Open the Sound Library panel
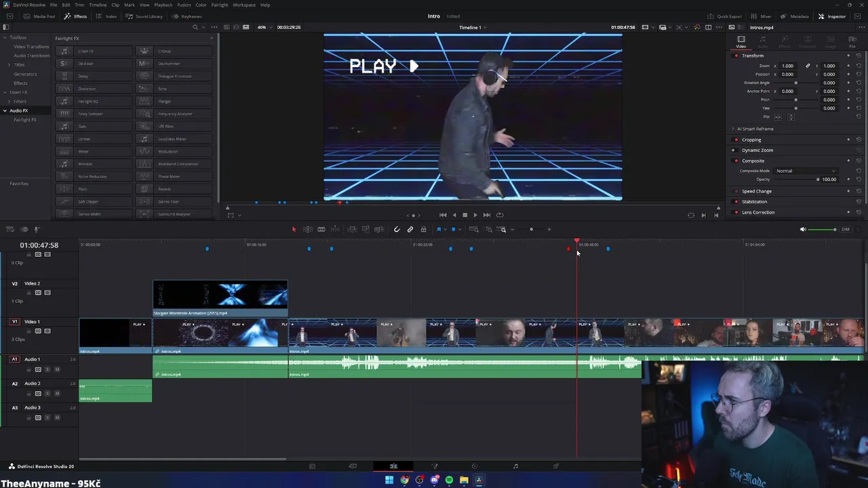Viewport: 868px width, 488px height. point(144,16)
